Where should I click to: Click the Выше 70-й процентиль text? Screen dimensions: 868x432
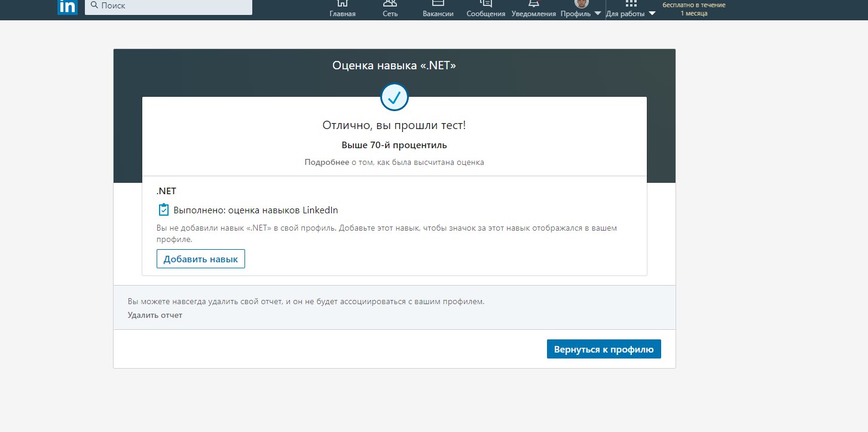point(394,145)
